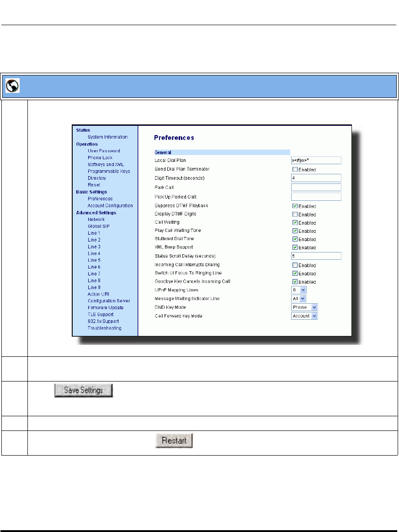
Task: Open Reset in sidebar
Action: point(94,185)
